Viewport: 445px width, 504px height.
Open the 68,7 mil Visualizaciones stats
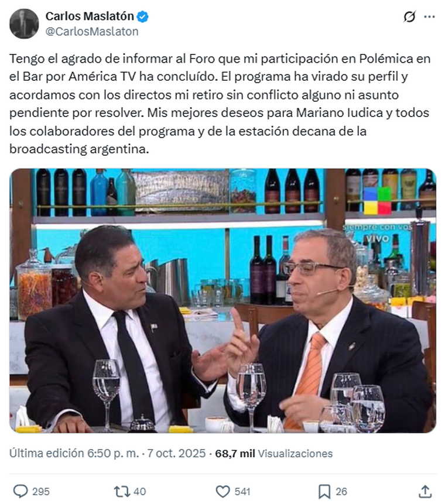(x=273, y=454)
